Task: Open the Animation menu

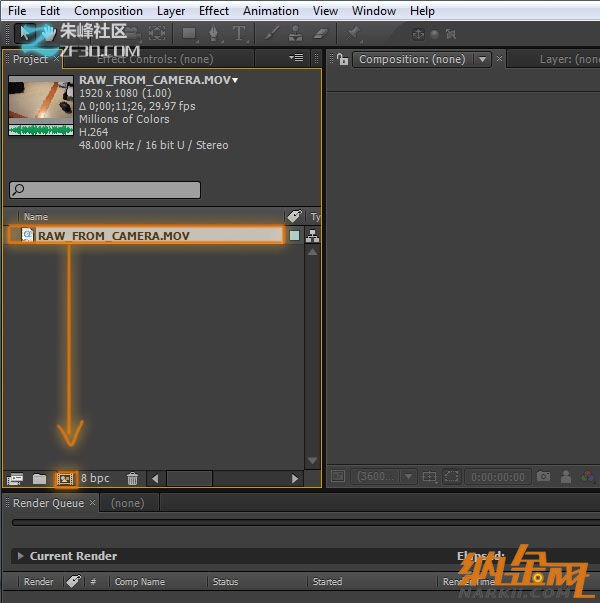Action: tap(270, 11)
